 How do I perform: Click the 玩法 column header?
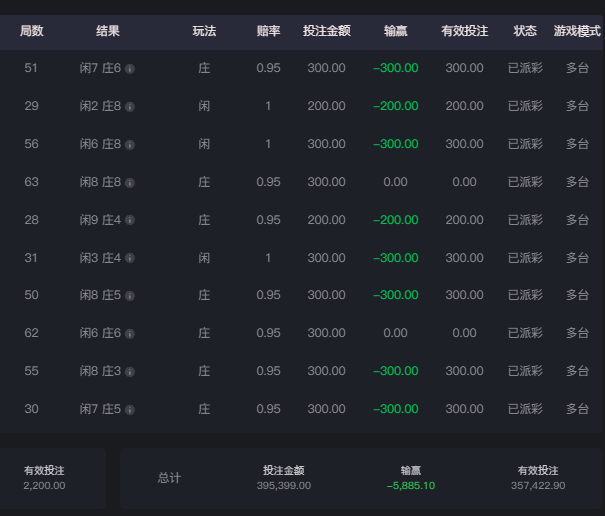click(x=204, y=31)
